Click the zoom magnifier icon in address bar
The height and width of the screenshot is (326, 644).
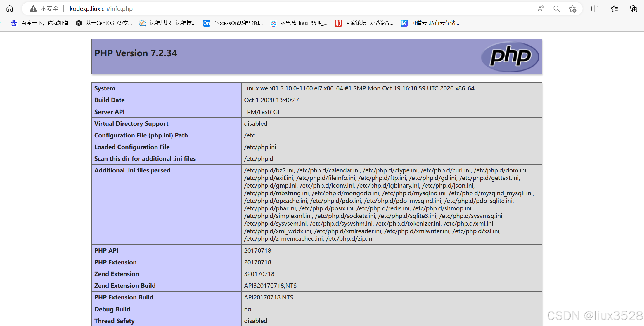coord(557,9)
